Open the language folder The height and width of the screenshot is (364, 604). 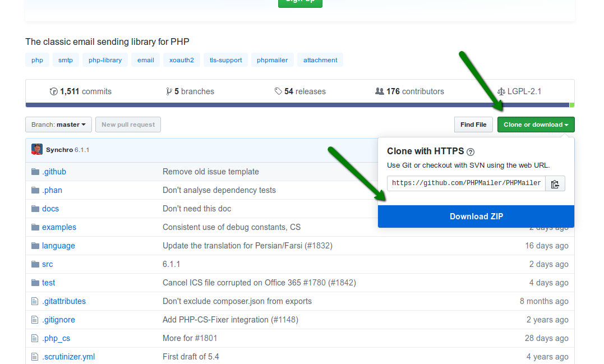58,246
